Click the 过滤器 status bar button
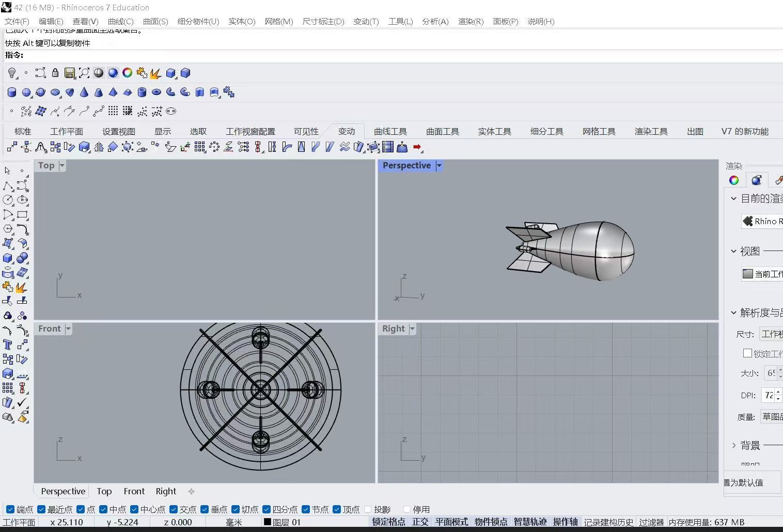The image size is (783, 532). coord(651,522)
